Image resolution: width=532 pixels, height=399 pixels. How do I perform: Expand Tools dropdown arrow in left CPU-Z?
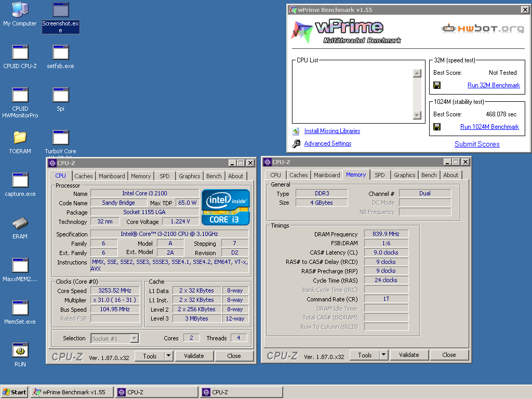(169, 356)
